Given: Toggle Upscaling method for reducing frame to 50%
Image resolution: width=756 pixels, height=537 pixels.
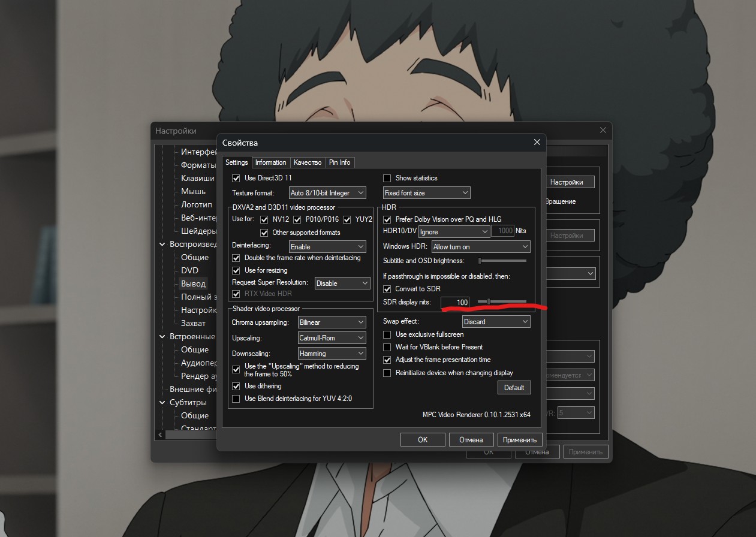Looking at the screenshot, I should coord(236,370).
